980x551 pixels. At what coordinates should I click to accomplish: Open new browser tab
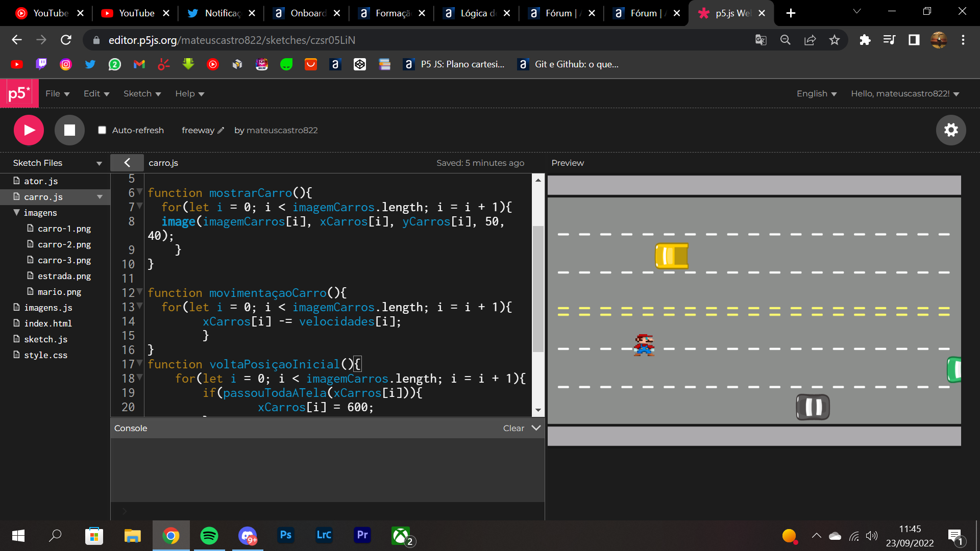tap(791, 13)
